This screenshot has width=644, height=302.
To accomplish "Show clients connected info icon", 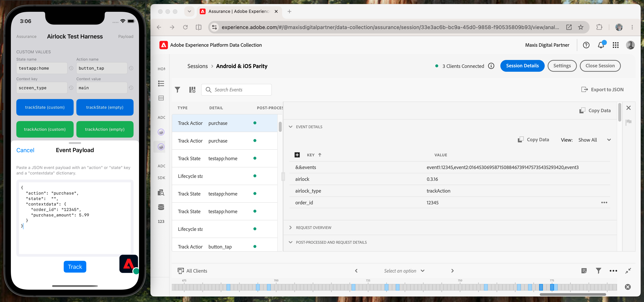I will tap(491, 66).
